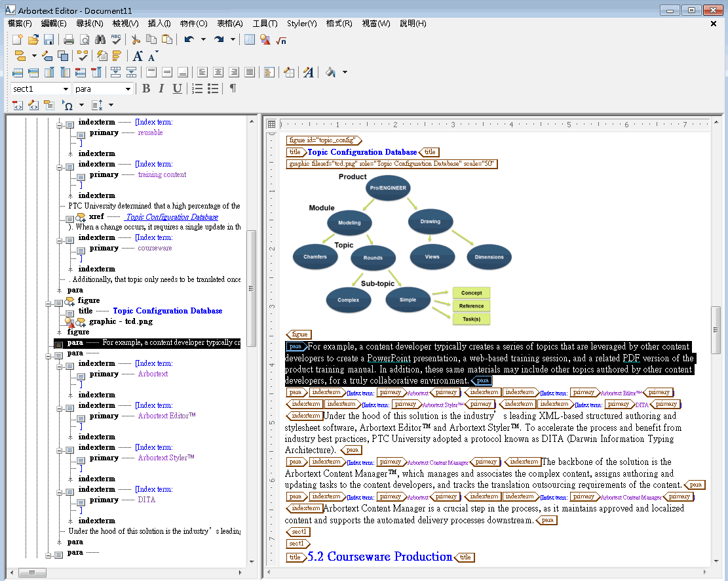Viewport: 728px width, 581px height.
Task: Undo last action with curved arrow icon
Action: [x=189, y=40]
